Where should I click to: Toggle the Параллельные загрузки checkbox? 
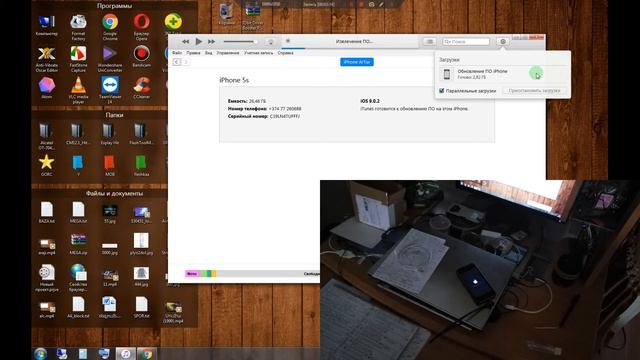[442, 91]
